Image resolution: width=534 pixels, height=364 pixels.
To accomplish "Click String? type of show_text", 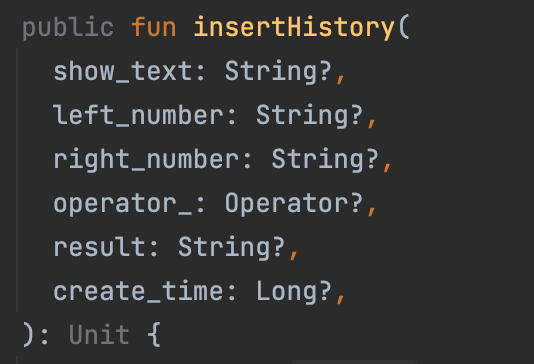I will pyautogui.click(x=278, y=72).
